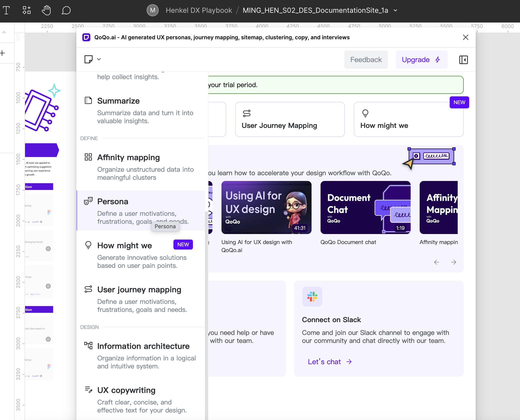This screenshot has height=420, width=520.
Task: Select the Comment tool
Action: point(66,10)
